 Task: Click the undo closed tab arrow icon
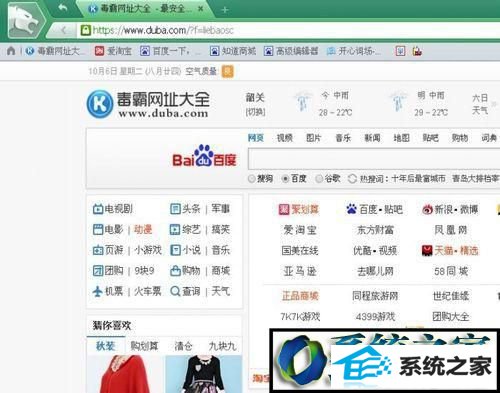[x=63, y=8]
